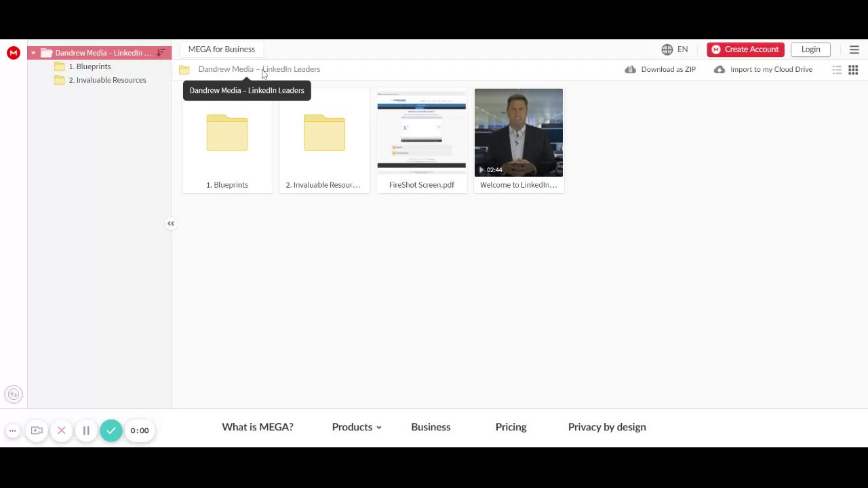Screen dimensions: 868x488
Task: Choose EN language option
Action: coord(682,49)
